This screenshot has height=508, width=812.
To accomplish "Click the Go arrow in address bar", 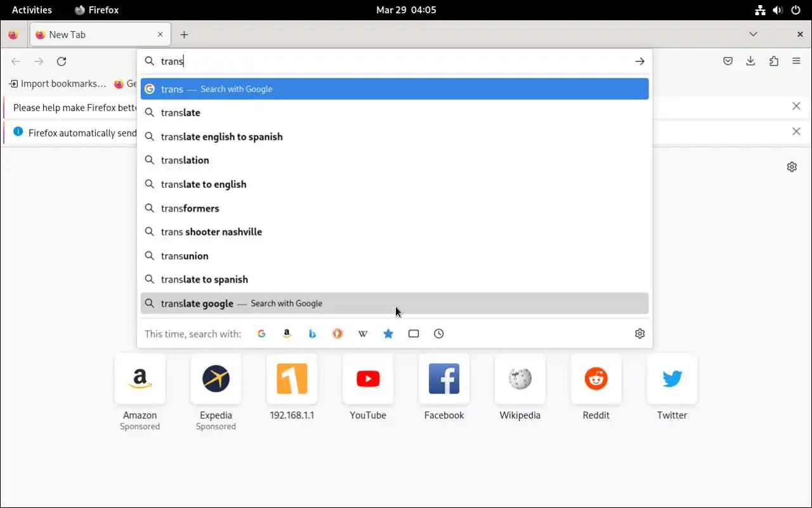I will click(x=639, y=61).
